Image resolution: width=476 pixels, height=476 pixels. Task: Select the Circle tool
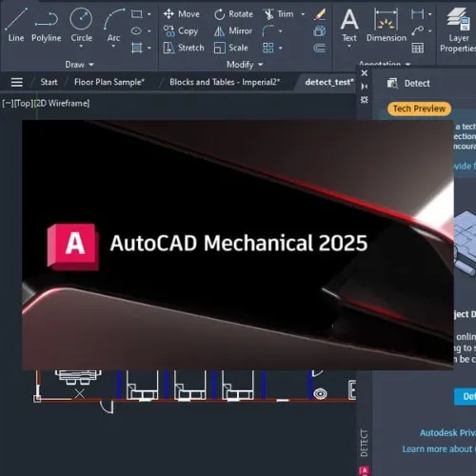tap(81, 25)
